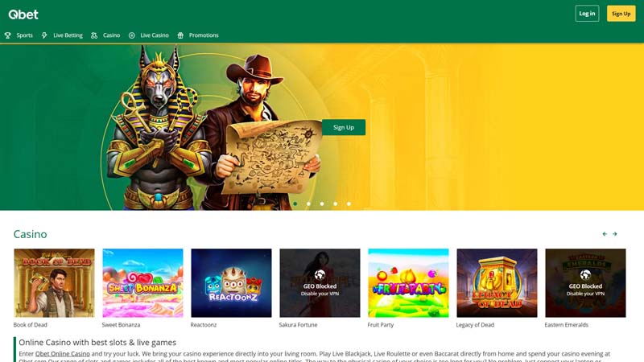This screenshot has height=362, width=644.
Task: Open the Promotions nav item
Action: (x=204, y=35)
